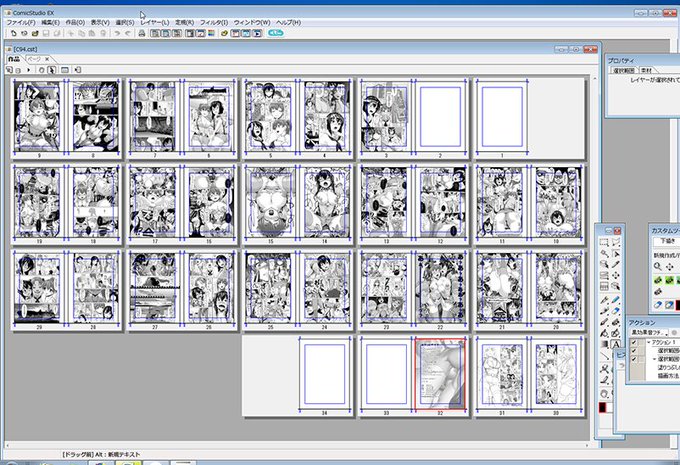Select the magic wand tool

[604, 253]
